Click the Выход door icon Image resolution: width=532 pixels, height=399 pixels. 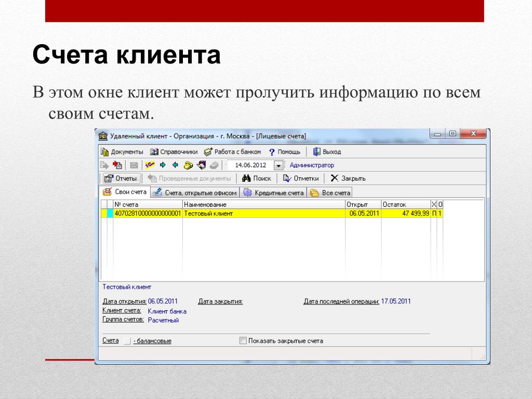[x=316, y=152]
